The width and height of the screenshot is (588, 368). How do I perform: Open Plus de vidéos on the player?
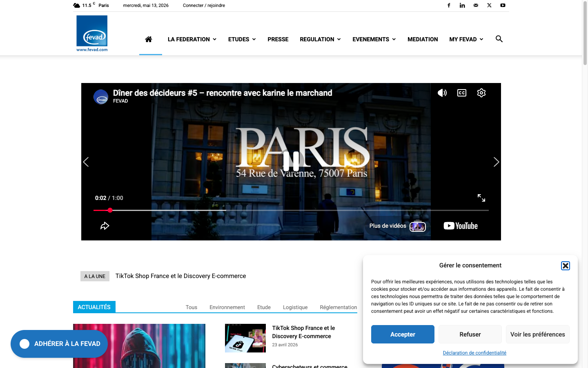397,226
